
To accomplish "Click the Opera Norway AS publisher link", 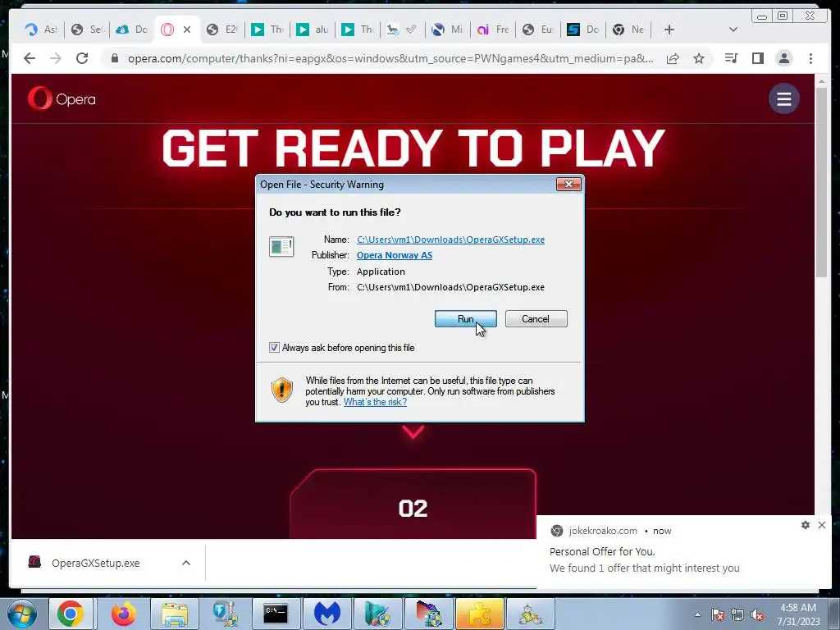I will click(395, 255).
